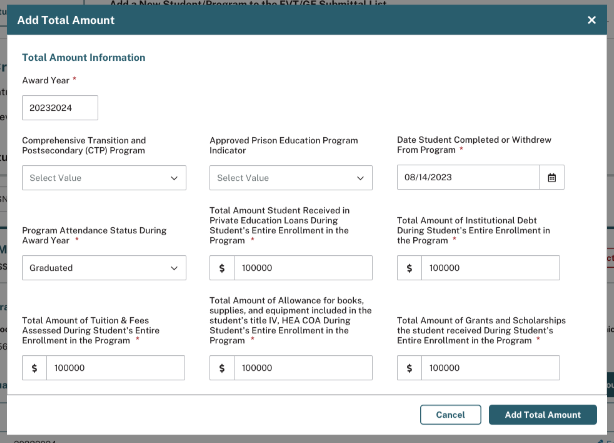
Task: Close the Add Total Amount dialog
Action: tap(591, 20)
